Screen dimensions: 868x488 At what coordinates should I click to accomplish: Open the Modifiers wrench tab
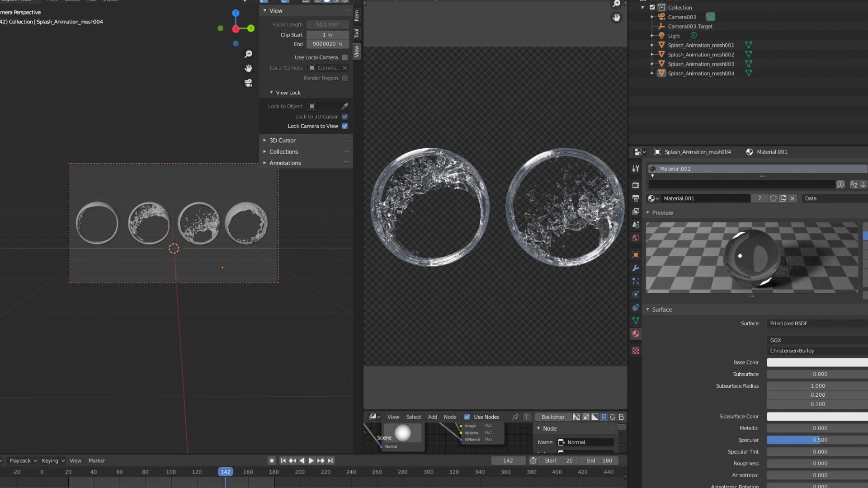[636, 268]
